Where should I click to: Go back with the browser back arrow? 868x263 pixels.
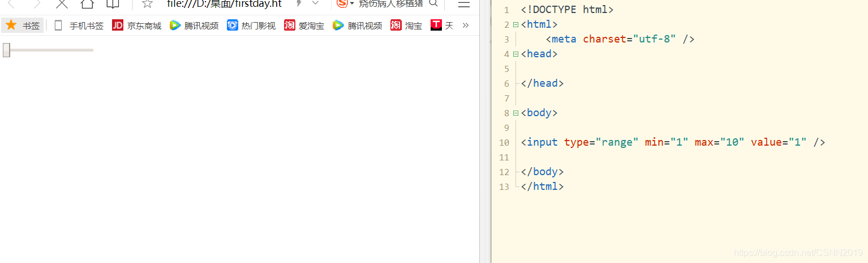click(12, 3)
